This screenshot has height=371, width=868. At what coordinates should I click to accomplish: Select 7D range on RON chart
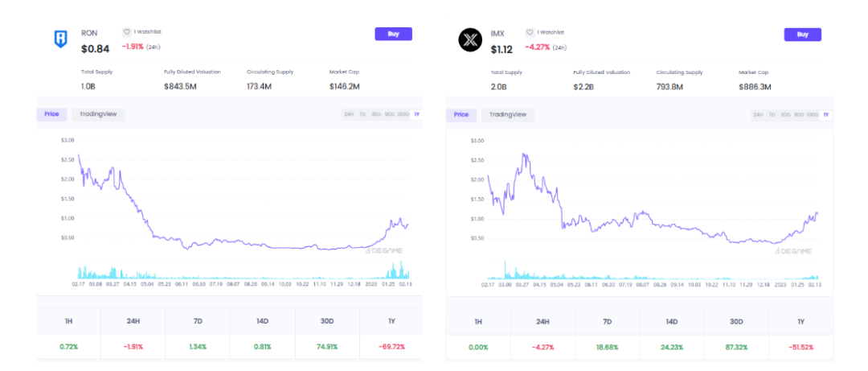click(x=362, y=114)
